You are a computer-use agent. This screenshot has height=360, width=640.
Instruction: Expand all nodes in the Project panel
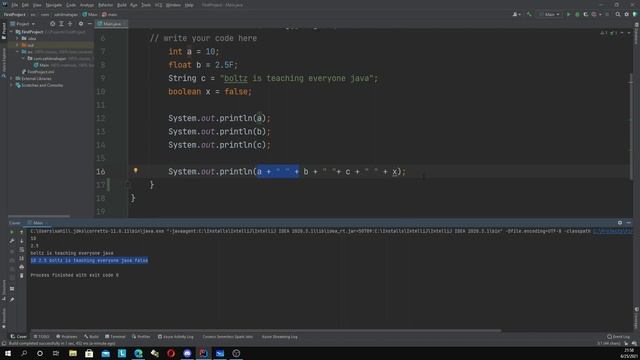pyautogui.click(x=61, y=24)
